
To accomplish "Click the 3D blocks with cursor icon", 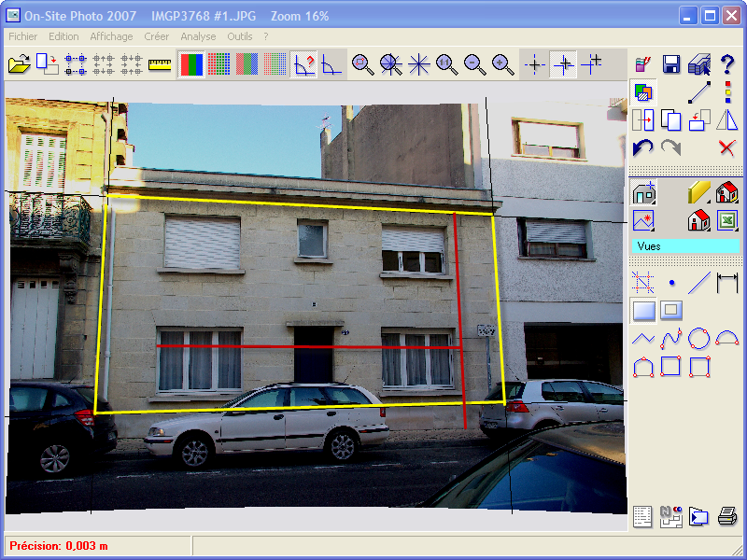I will tap(699, 64).
